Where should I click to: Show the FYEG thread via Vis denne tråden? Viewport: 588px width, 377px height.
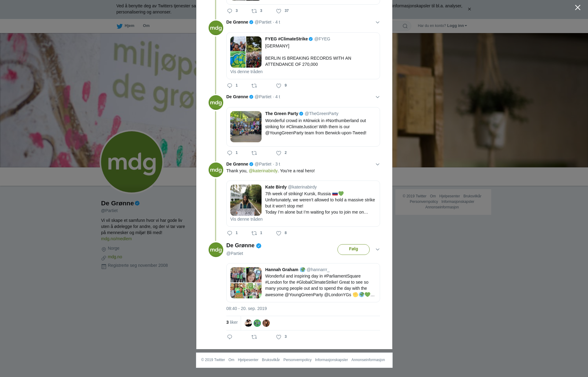pyautogui.click(x=246, y=72)
